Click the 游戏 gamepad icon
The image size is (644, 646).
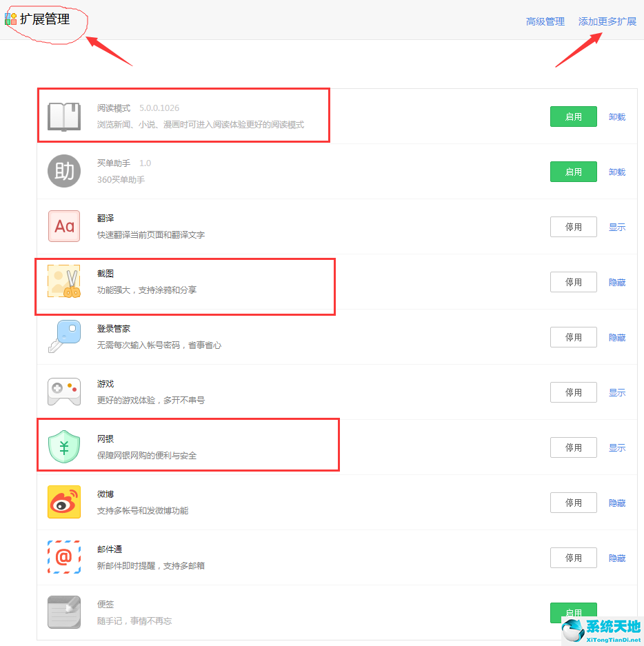coord(64,392)
